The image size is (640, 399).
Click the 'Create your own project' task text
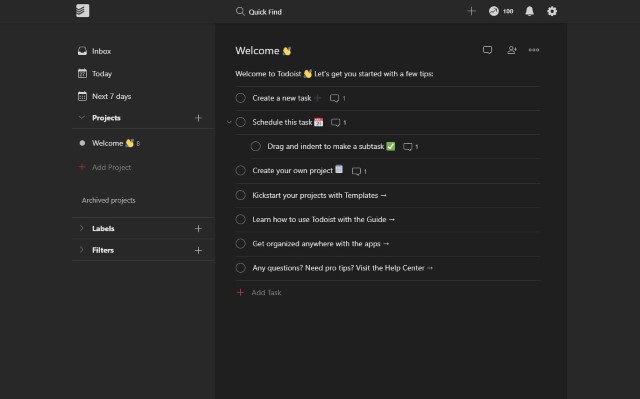[292, 171]
